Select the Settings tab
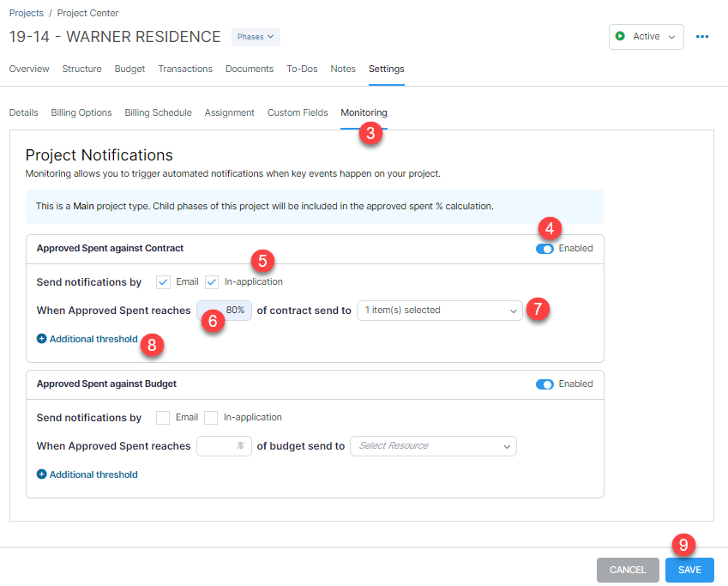The height and width of the screenshot is (586, 728). point(386,69)
